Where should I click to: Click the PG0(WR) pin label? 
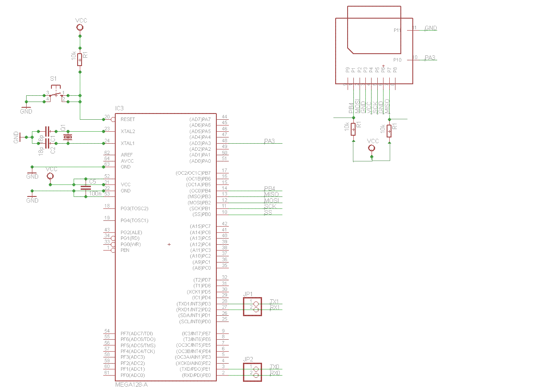click(130, 244)
